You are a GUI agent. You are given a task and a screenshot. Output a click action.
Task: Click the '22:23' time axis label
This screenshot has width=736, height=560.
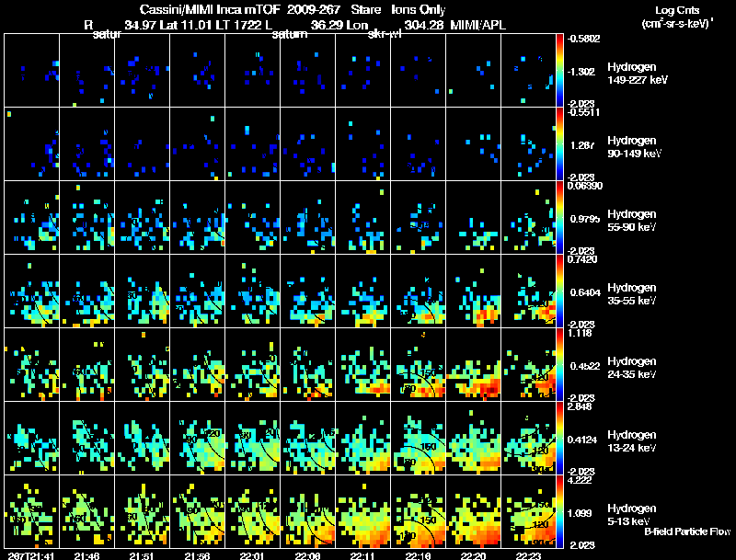point(528,555)
